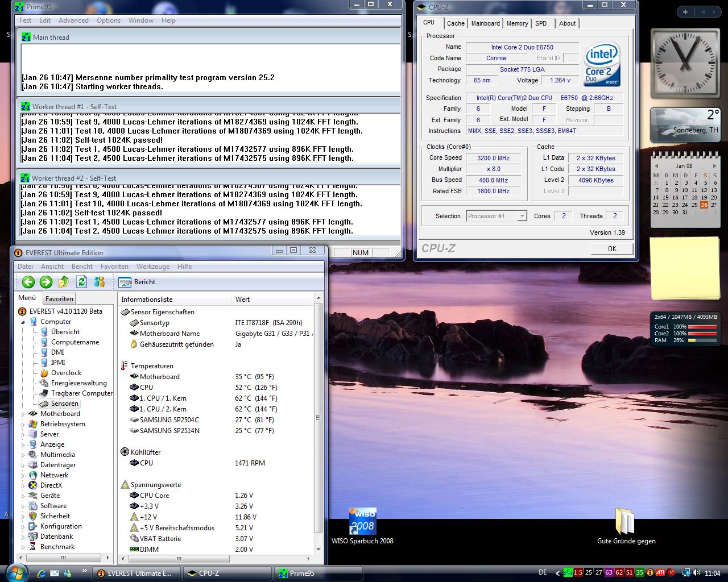The width and height of the screenshot is (728, 582).
Task: Collapse the Computer tree node
Action: click(x=23, y=322)
